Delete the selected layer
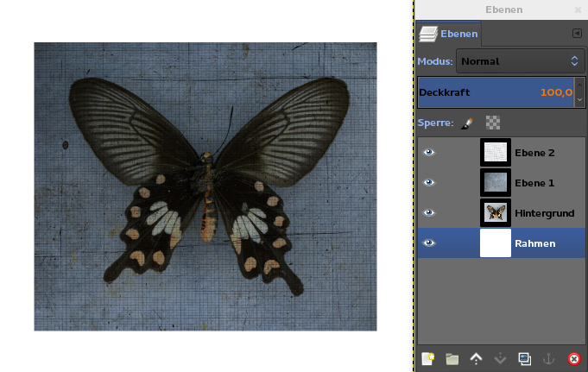The width and height of the screenshot is (588, 372). click(x=573, y=359)
